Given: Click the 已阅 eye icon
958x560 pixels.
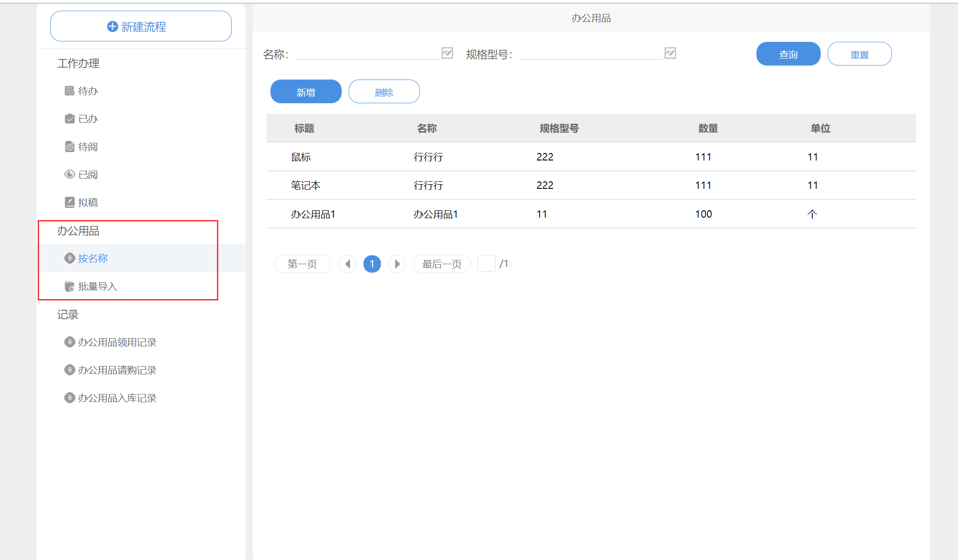Looking at the screenshot, I should (69, 174).
